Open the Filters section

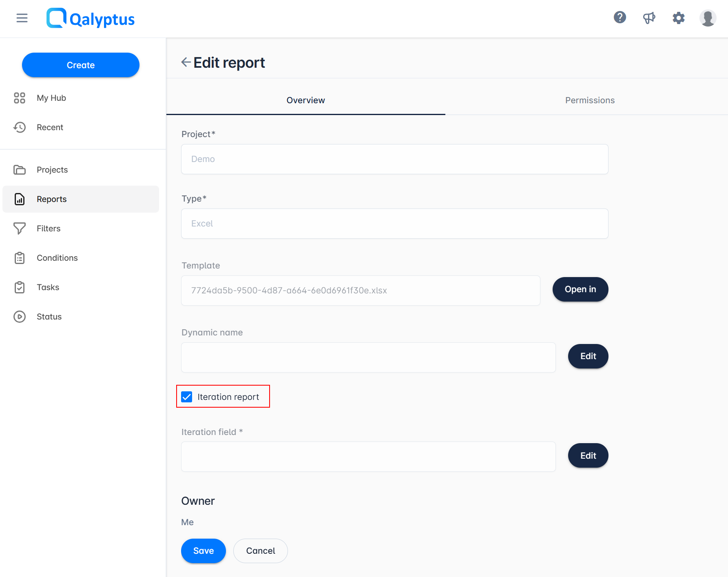pos(48,229)
